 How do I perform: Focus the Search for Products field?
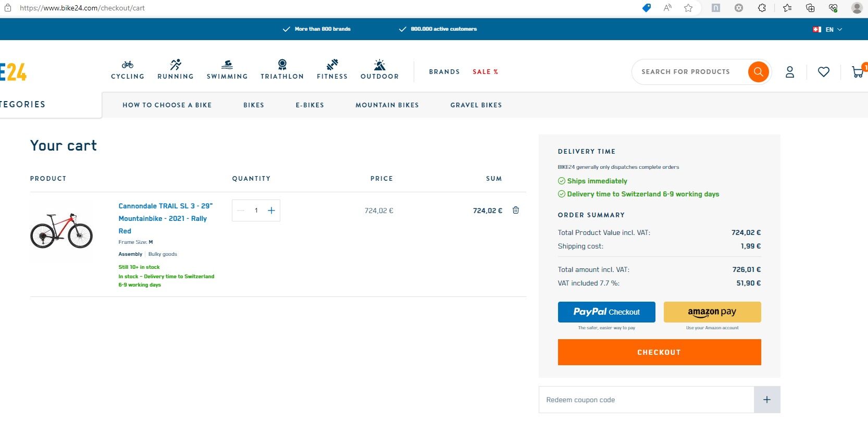coord(689,72)
